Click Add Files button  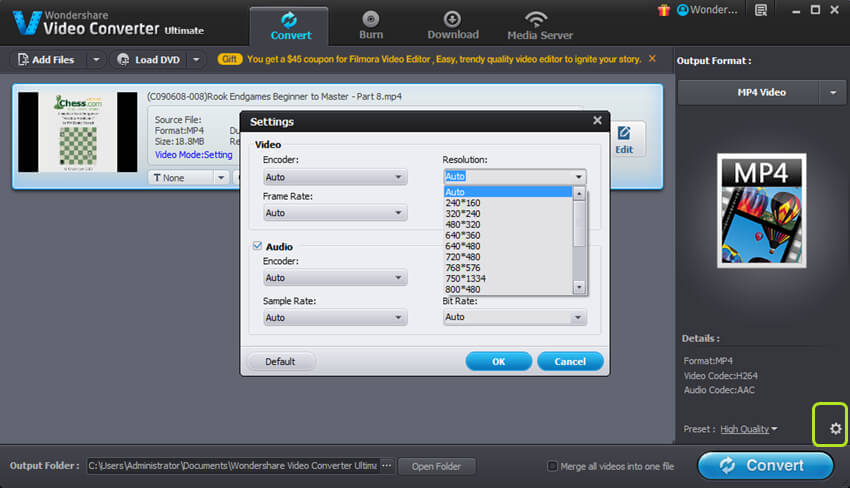pos(47,60)
